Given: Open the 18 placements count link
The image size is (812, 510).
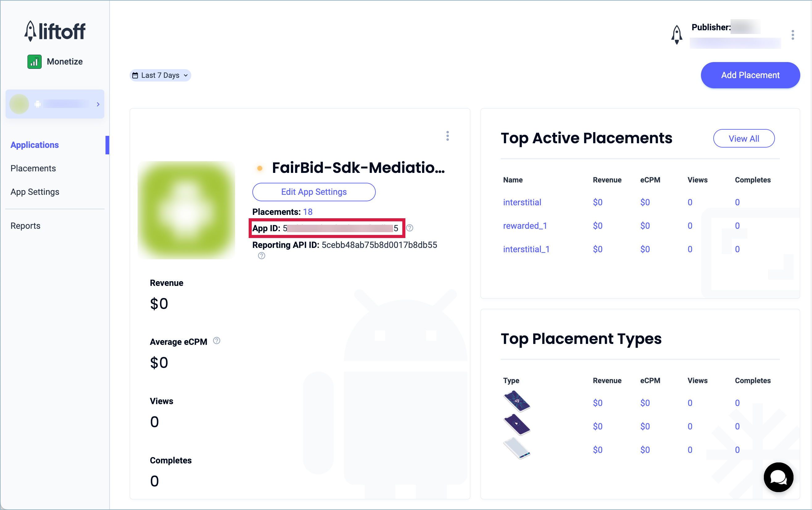Looking at the screenshot, I should (x=308, y=212).
